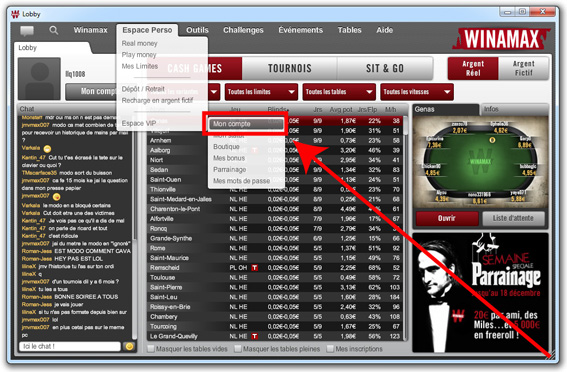Select the Roissy-en-Brie table row
This screenshot has width=567, height=372.
[x=274, y=307]
